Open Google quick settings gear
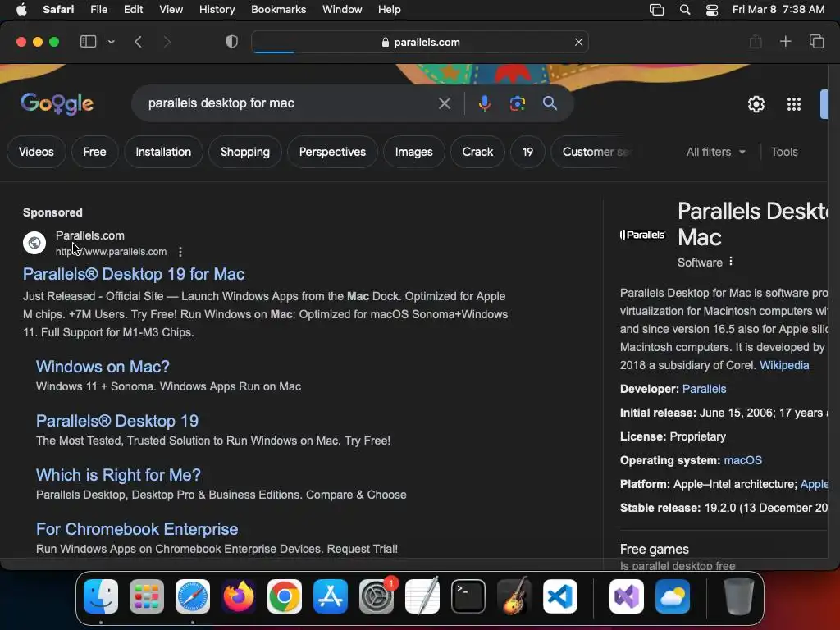840x630 pixels. (x=756, y=104)
